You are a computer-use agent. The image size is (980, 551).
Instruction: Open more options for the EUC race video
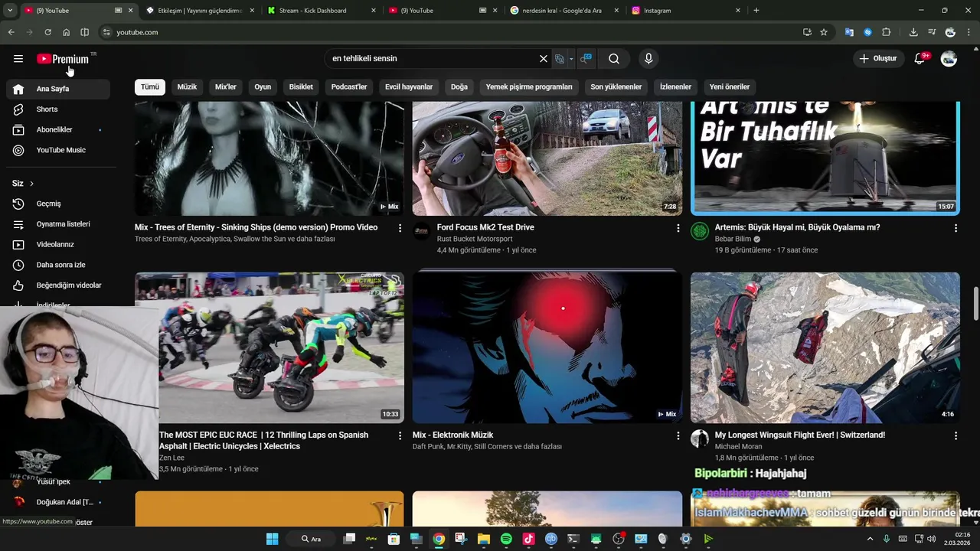pyautogui.click(x=400, y=435)
